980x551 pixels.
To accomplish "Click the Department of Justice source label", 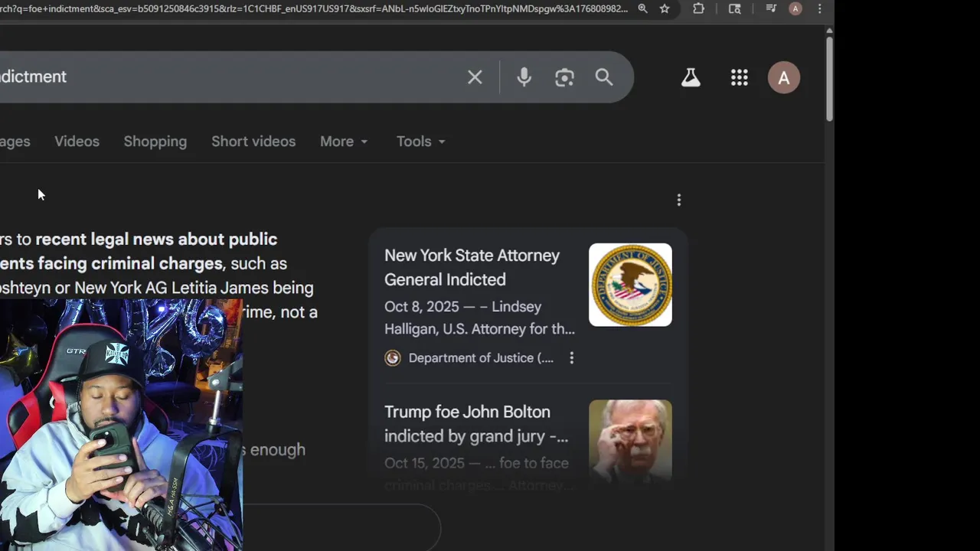I will [x=481, y=357].
